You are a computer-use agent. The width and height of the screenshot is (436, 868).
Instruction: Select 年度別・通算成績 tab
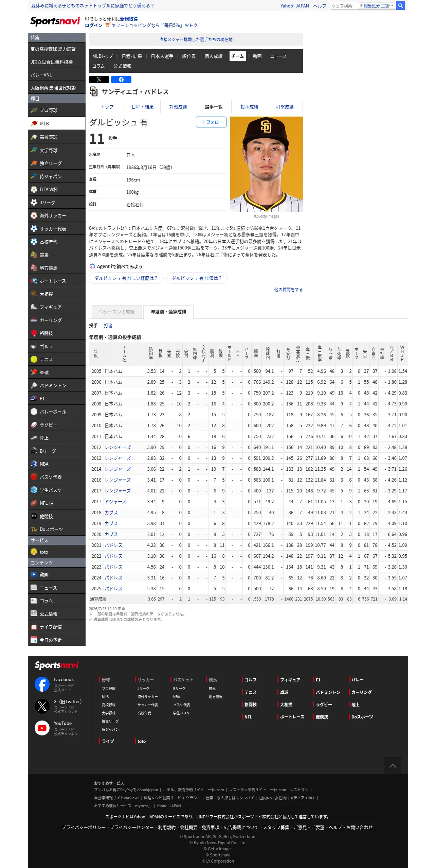coord(168,312)
